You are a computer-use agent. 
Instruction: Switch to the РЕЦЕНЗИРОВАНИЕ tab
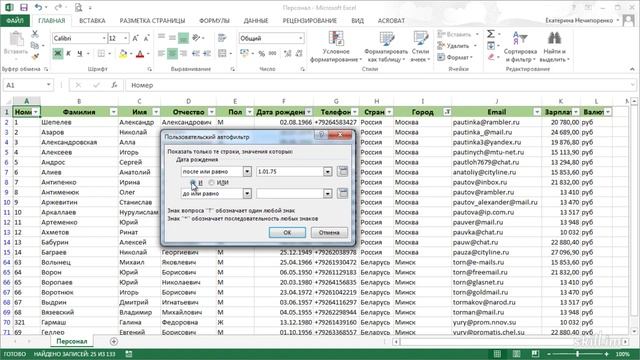(x=310, y=20)
